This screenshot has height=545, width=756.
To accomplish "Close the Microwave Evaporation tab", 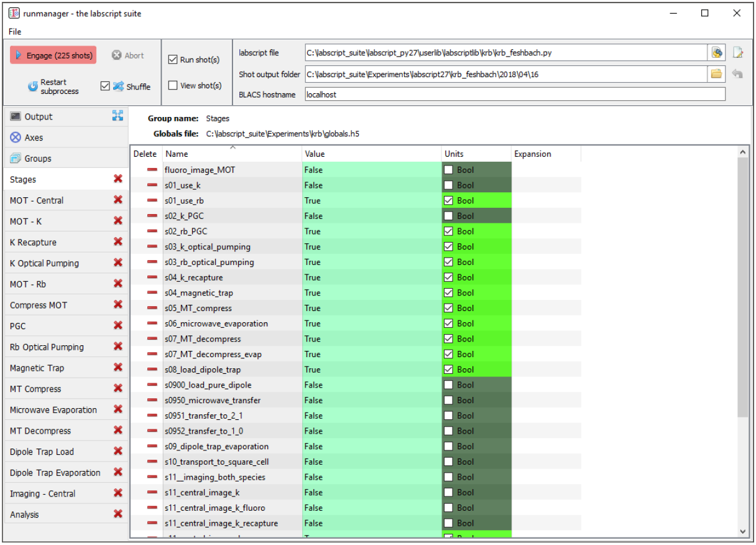I will (118, 409).
